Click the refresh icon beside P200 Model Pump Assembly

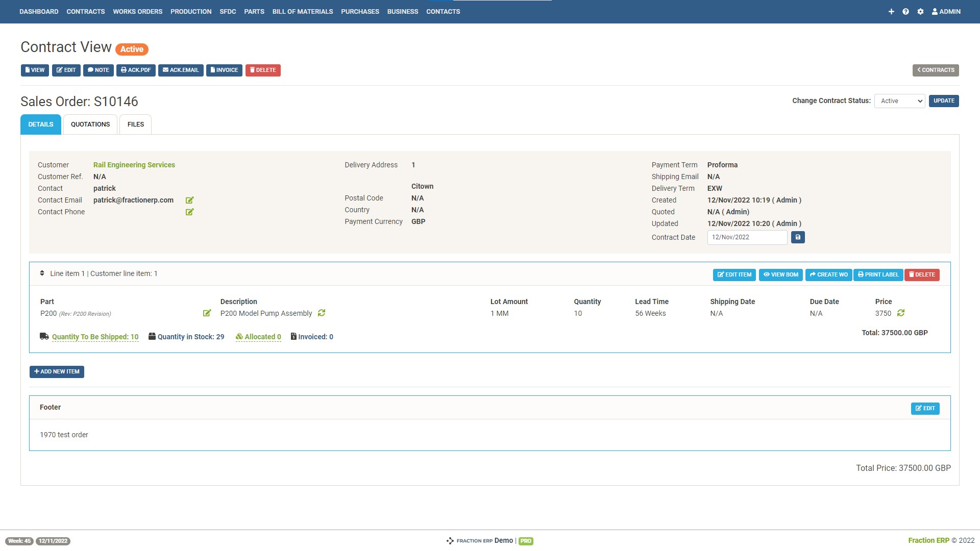pyautogui.click(x=321, y=313)
